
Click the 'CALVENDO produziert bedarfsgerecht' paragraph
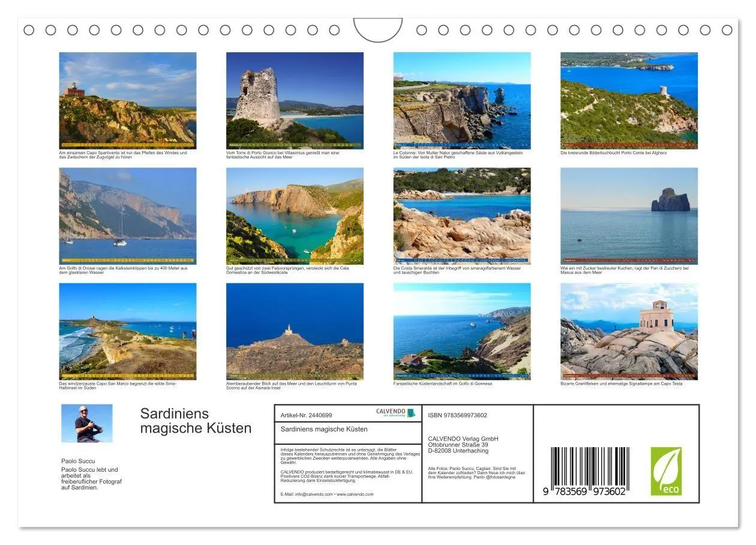click(347, 476)
